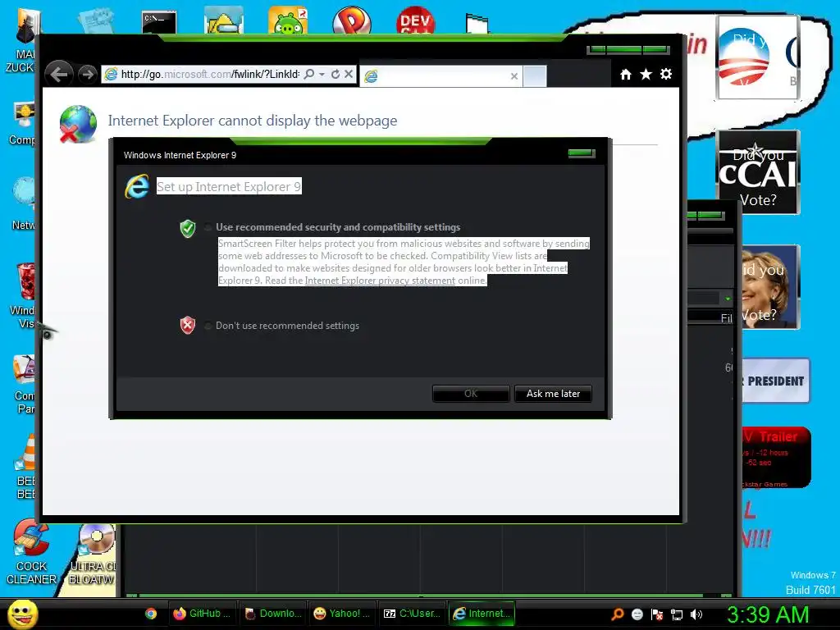Click the Internet Explorer cannot display heading

[x=253, y=121]
